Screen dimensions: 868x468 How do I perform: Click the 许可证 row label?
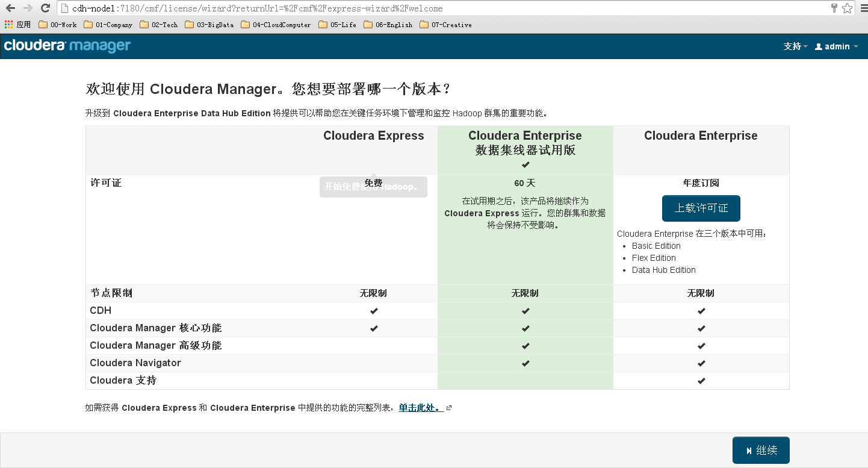(x=106, y=183)
